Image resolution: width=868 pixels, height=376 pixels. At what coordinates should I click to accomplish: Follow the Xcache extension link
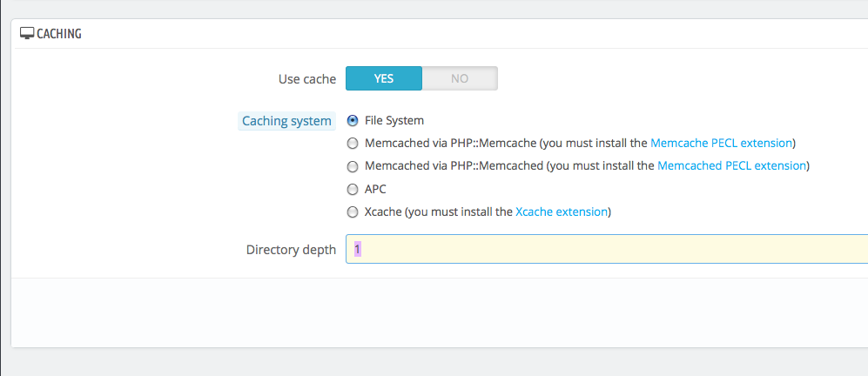click(562, 211)
